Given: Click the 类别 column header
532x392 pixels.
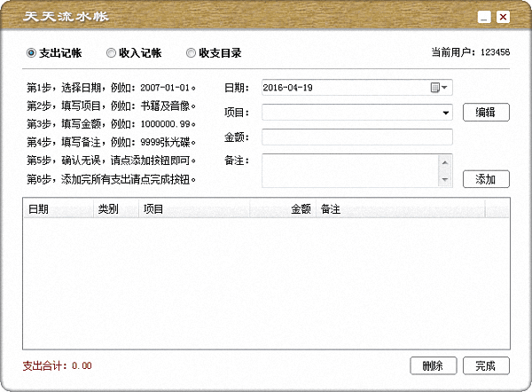Looking at the screenshot, I should click(x=114, y=209).
